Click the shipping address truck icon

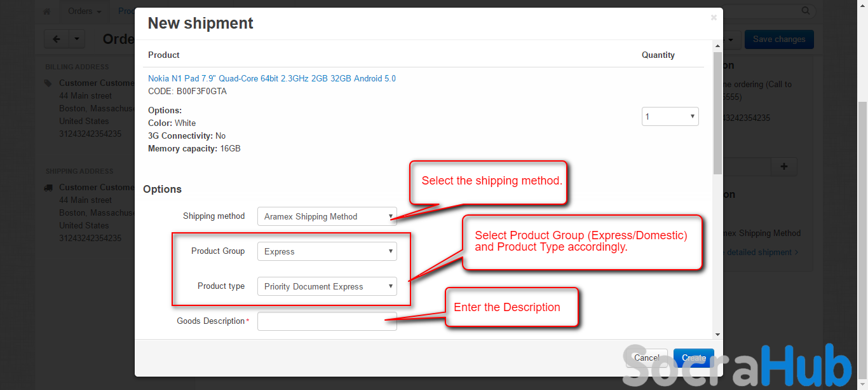(48, 188)
